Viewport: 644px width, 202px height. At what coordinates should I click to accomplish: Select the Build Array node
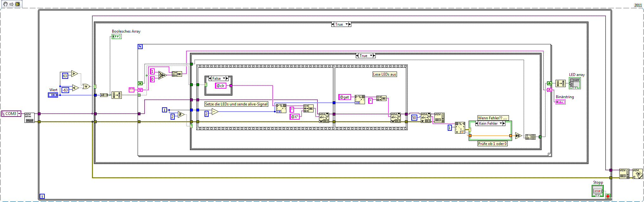(x=531, y=137)
